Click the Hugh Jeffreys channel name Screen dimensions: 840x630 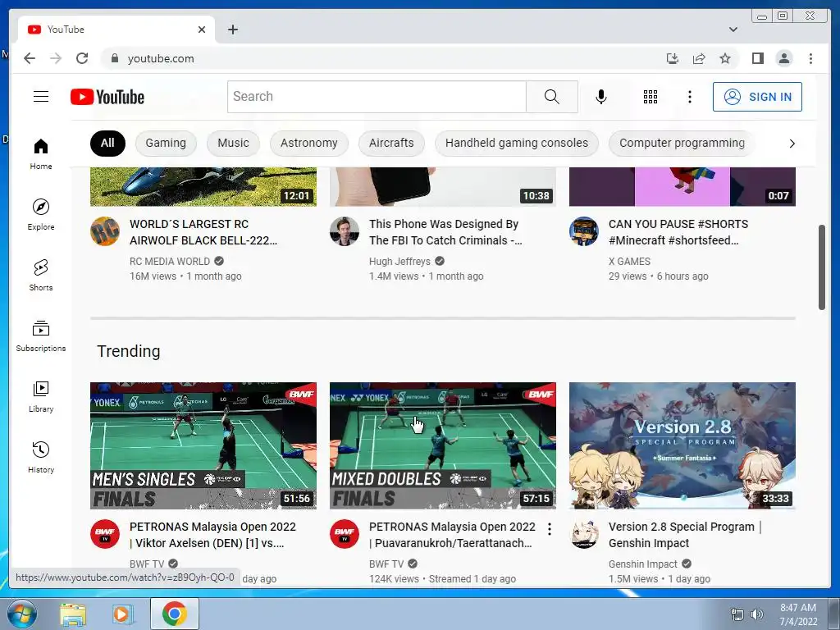[399, 262]
